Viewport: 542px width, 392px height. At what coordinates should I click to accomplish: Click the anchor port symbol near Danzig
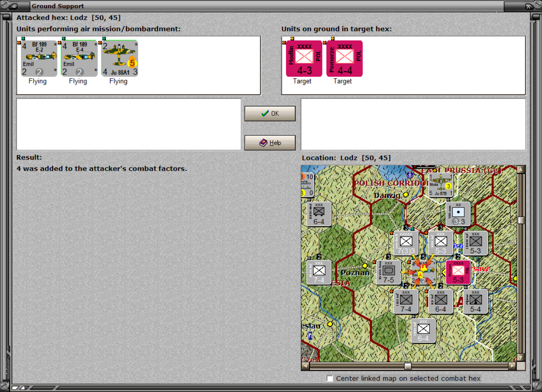(409, 175)
